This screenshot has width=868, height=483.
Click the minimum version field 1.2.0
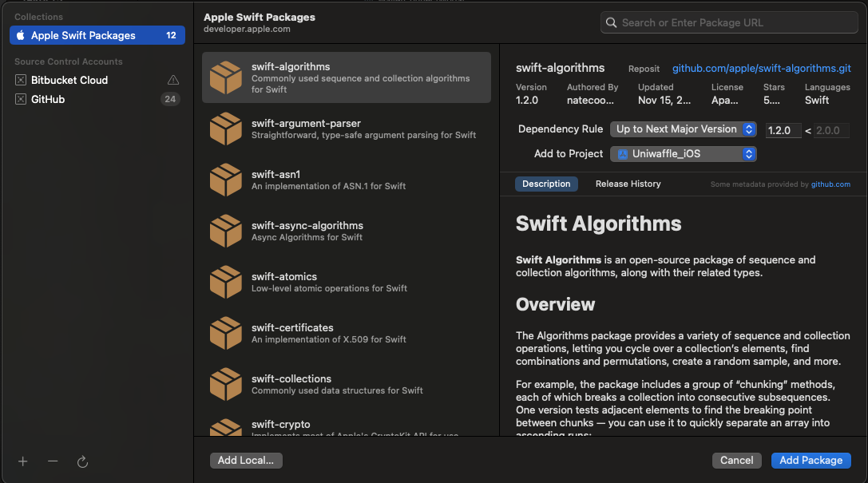click(783, 131)
